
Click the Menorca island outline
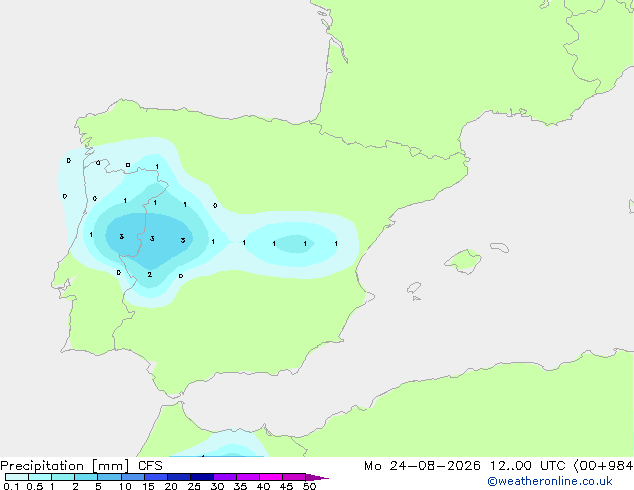coord(499,247)
